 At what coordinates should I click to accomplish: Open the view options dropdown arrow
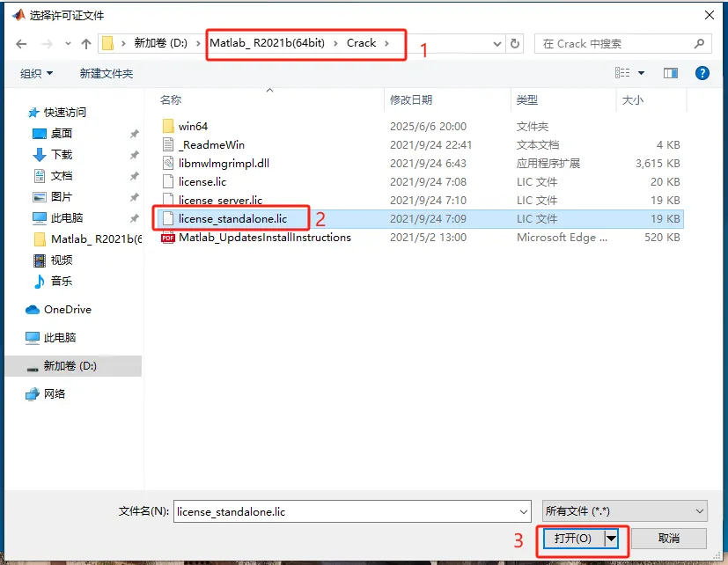[641, 73]
